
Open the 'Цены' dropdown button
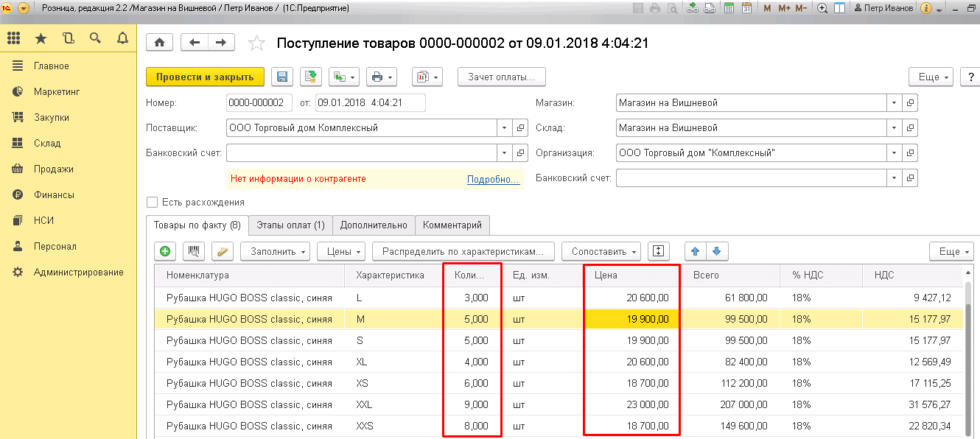coord(341,251)
